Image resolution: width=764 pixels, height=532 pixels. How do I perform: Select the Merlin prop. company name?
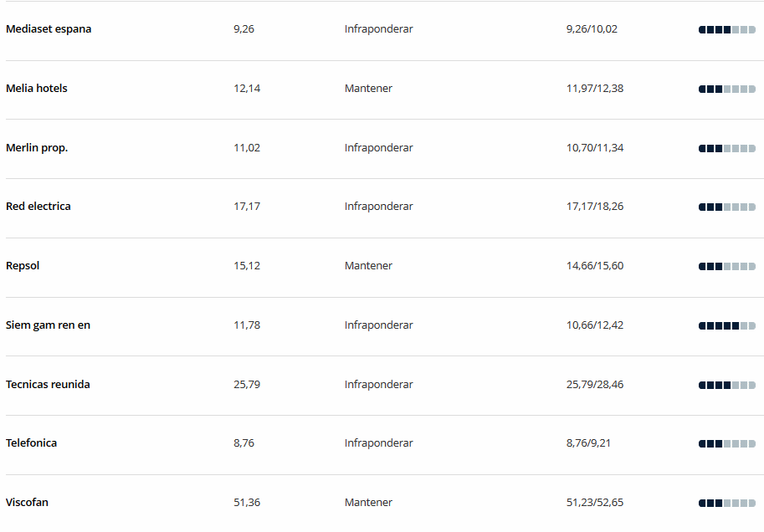[x=37, y=148]
